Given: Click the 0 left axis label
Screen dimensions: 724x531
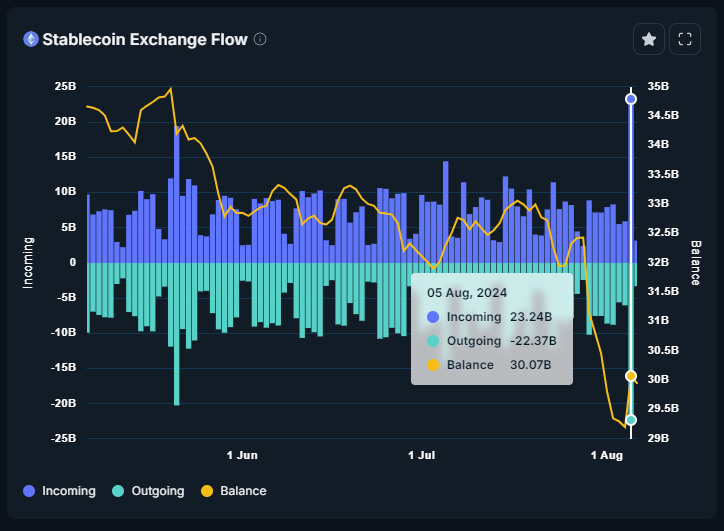Looking at the screenshot, I should 73,262.
